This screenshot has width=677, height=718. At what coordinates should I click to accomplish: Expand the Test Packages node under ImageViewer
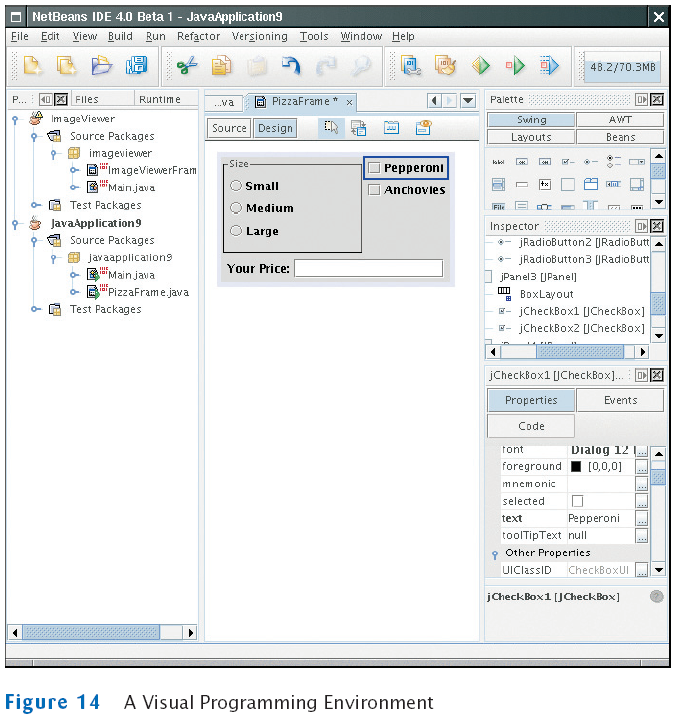pyautogui.click(x=35, y=205)
